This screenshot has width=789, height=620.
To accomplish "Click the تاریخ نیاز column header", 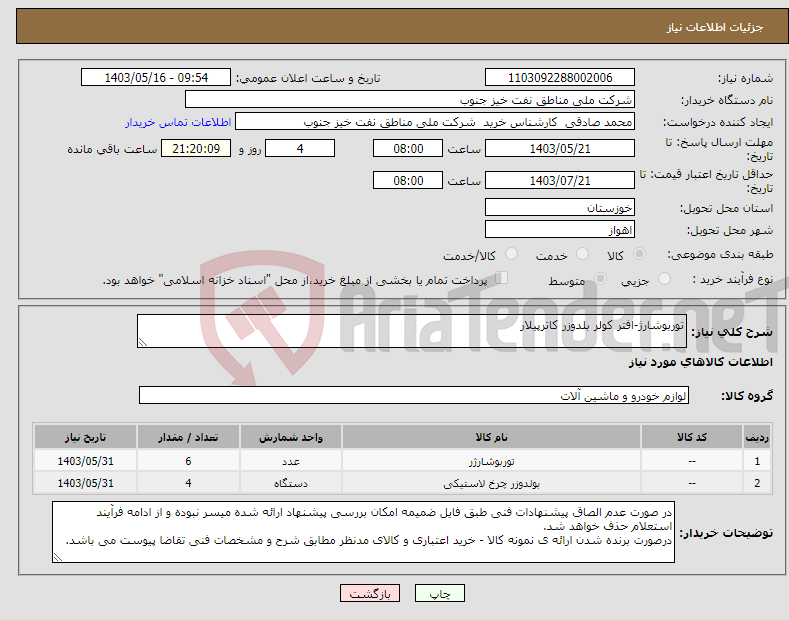I will (86, 437).
